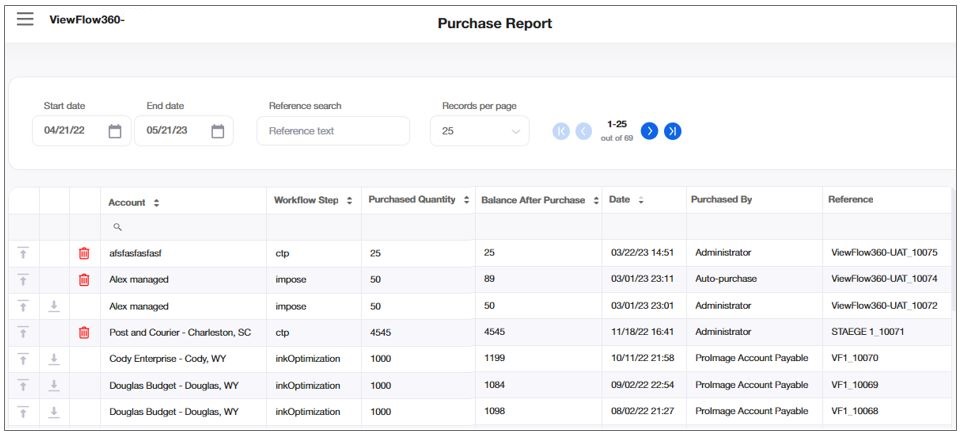This screenshot has width=962, height=436.
Task: Delete the afsfasfasfasf purchase row
Action: 84,254
